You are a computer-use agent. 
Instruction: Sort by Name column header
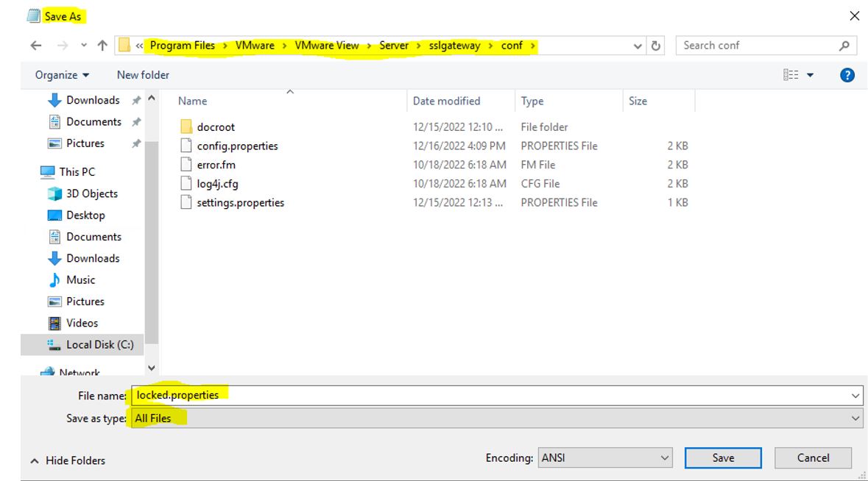pyautogui.click(x=193, y=101)
